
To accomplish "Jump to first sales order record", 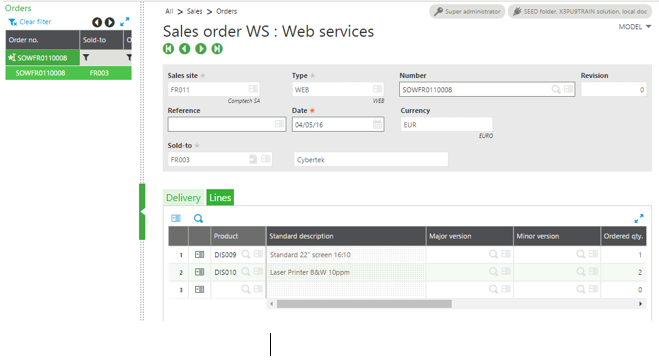I will [169, 49].
